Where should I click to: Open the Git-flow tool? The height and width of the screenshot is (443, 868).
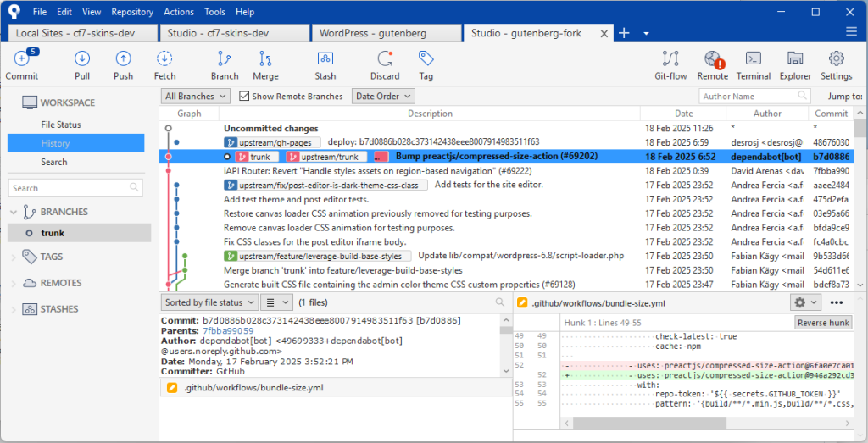coord(670,64)
